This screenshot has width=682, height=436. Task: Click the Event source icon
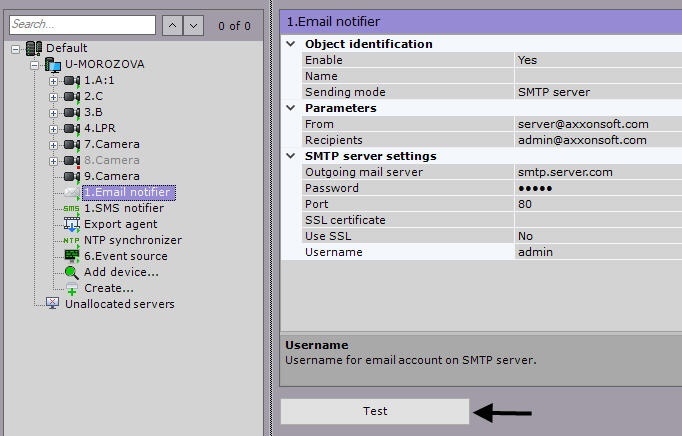tap(71, 256)
